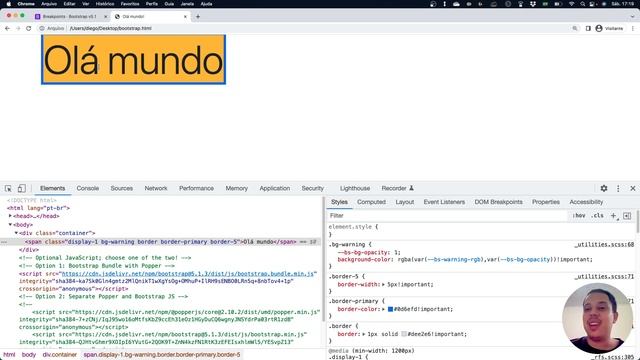Viewport: 640px width, 360px height.
Task: Expand the border-width shorthand triangle
Action: click(x=384, y=284)
